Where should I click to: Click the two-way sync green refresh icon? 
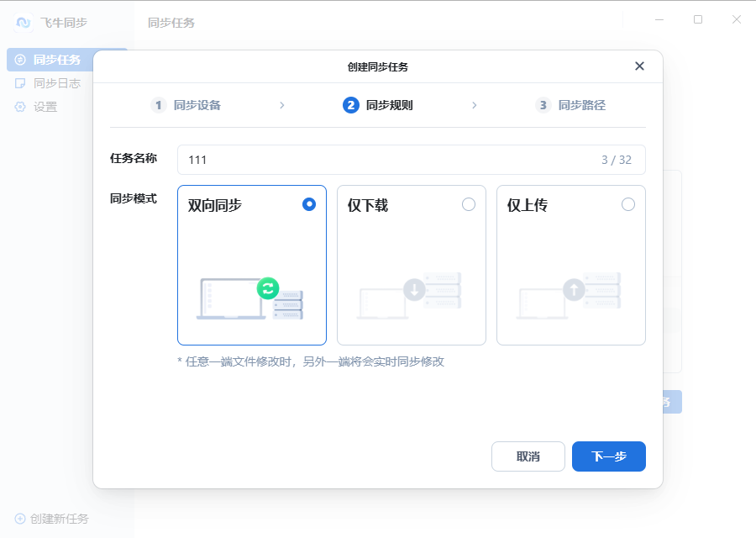[268, 288]
